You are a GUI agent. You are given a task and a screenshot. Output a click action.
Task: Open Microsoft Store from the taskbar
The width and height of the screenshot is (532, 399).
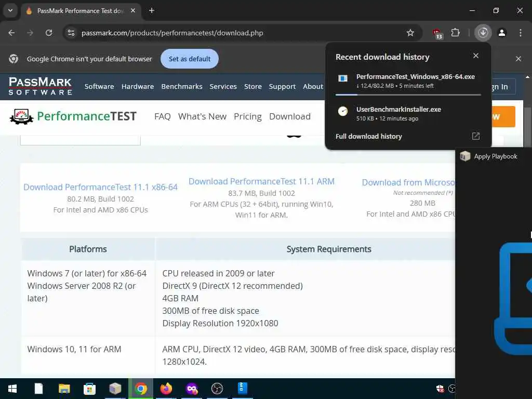point(89,389)
